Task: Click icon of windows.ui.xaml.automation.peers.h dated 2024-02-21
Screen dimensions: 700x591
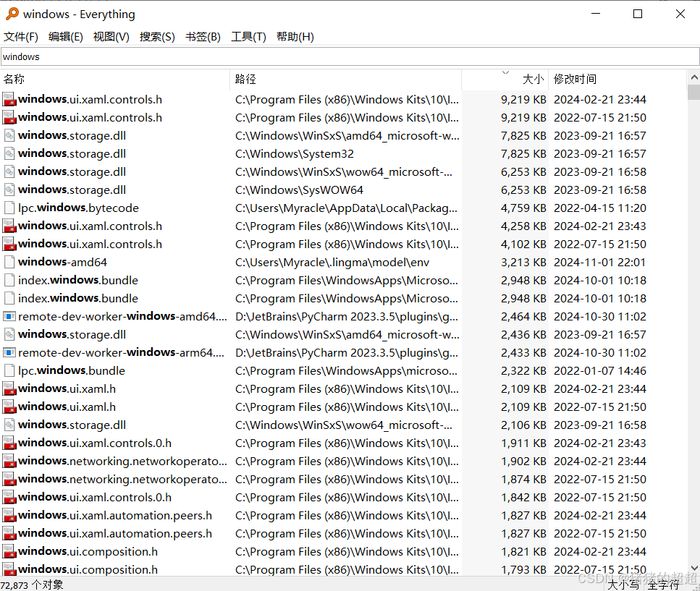Action: point(9,515)
